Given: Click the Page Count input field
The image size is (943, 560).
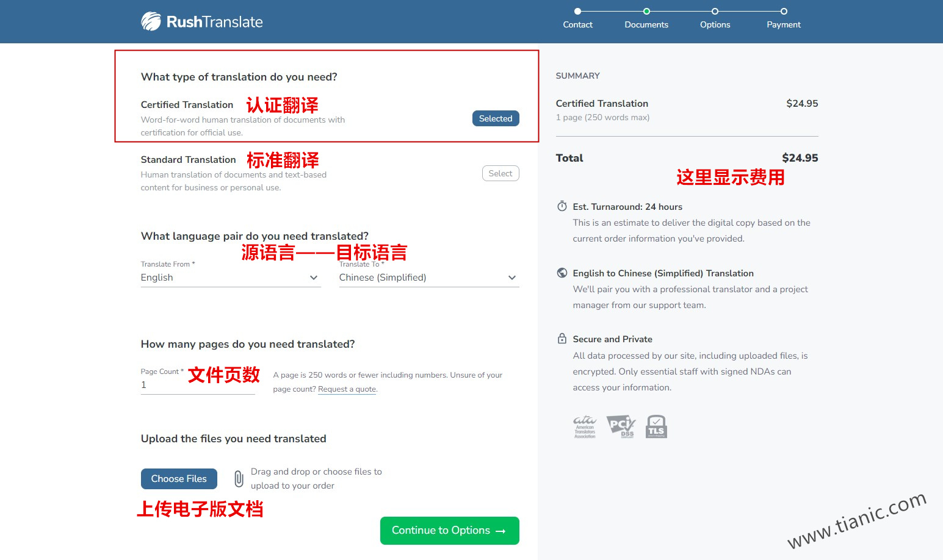Looking at the screenshot, I should (x=198, y=385).
